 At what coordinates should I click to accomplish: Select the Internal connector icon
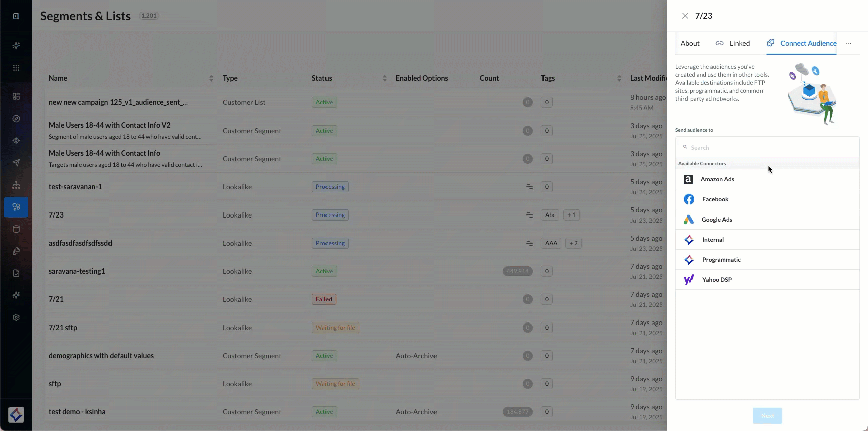click(x=689, y=240)
